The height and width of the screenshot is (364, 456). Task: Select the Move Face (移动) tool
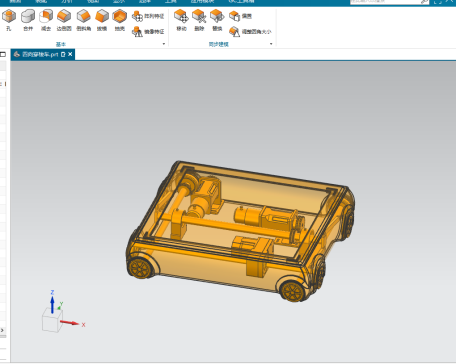181,20
